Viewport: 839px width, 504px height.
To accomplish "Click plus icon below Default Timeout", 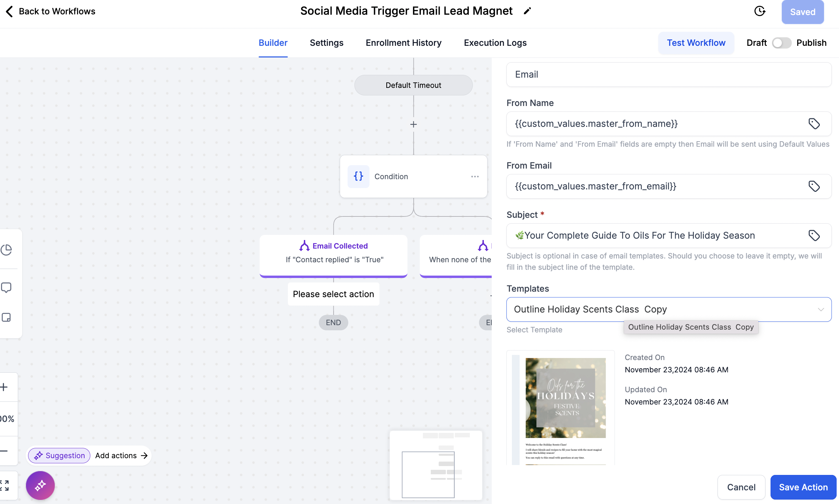I will tap(413, 124).
